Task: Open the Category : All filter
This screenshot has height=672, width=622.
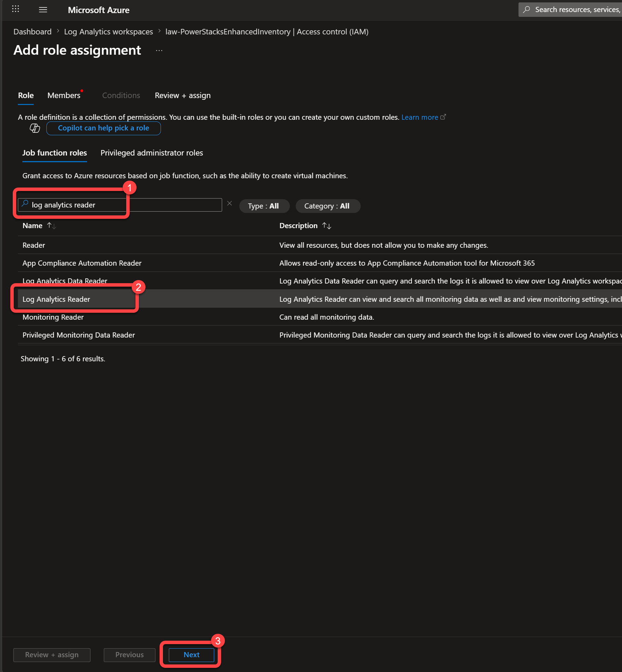Action: pos(328,206)
